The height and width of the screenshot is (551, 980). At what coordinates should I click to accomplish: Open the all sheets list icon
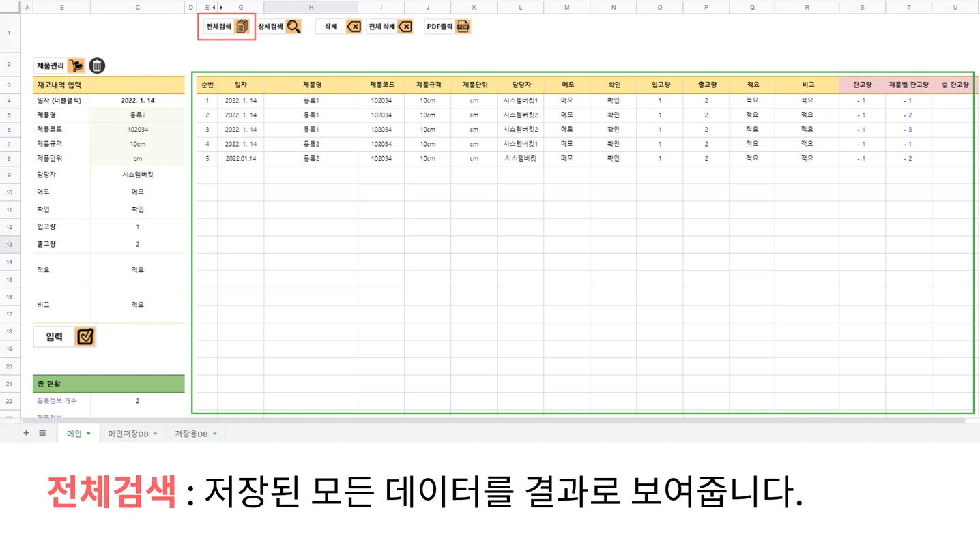(x=42, y=433)
